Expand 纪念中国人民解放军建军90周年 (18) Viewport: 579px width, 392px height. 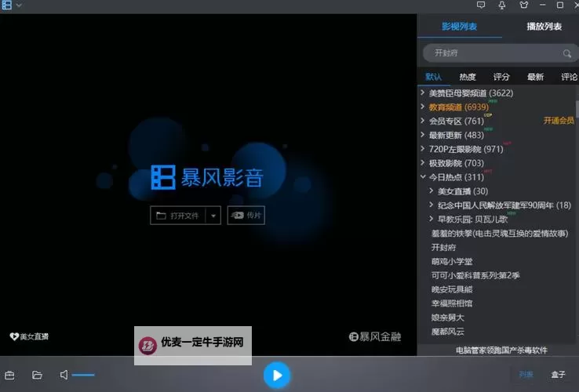[432, 205]
